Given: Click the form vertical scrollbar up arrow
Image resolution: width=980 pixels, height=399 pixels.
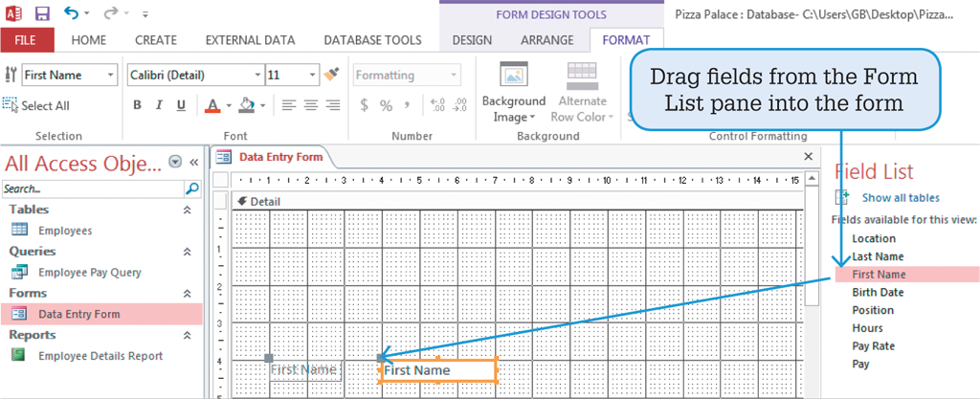Looking at the screenshot, I should [812, 179].
